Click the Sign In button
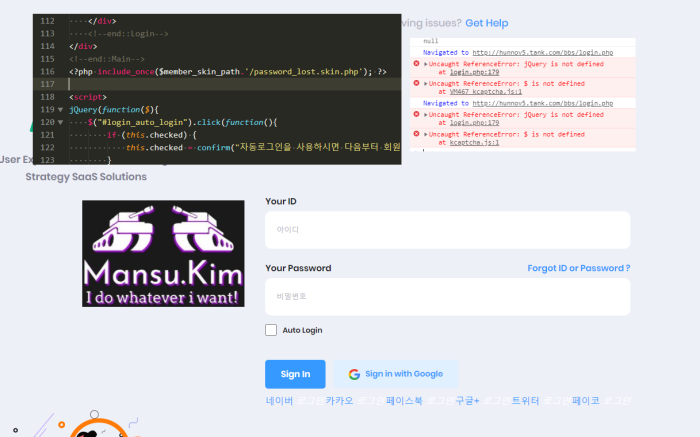 295,374
